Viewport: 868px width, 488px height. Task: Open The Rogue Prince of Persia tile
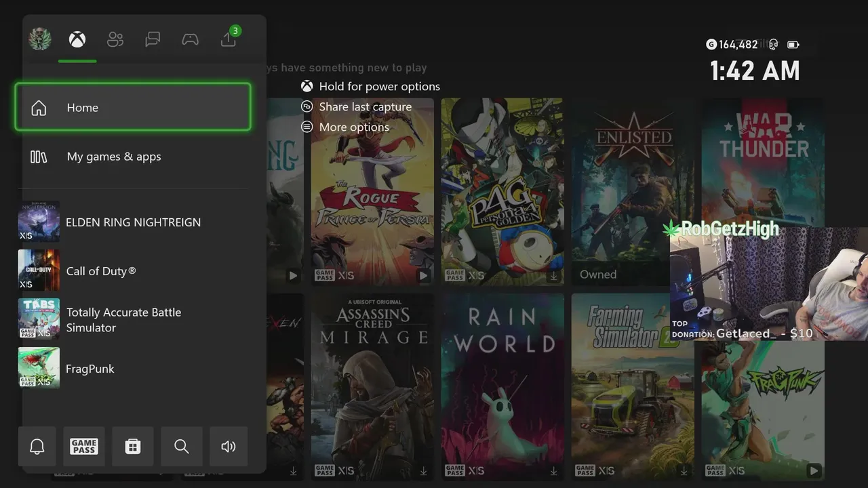(x=372, y=192)
